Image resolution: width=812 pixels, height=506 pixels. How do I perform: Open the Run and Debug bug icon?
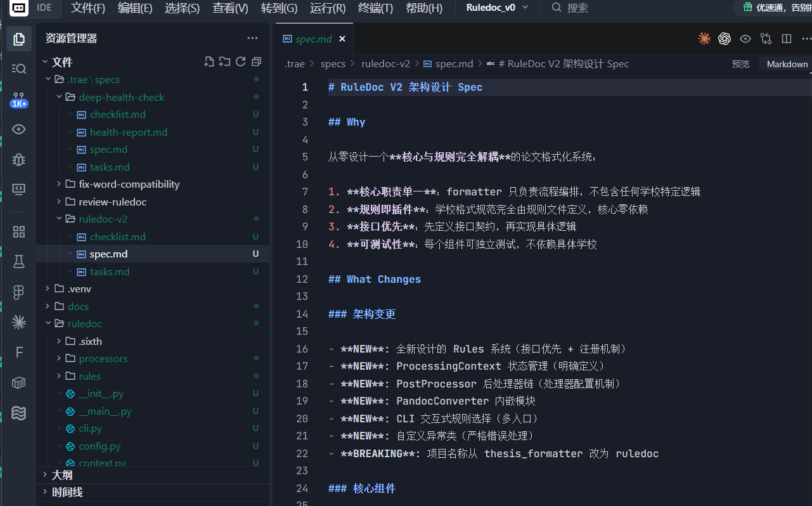pyautogui.click(x=19, y=159)
